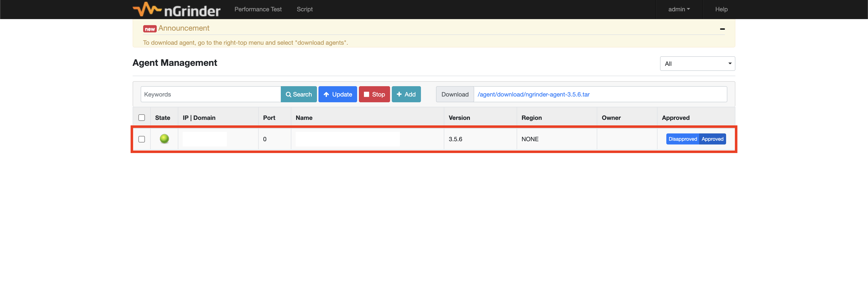This screenshot has height=297, width=868.
Task: Click the red new announcement badge
Action: (x=150, y=29)
